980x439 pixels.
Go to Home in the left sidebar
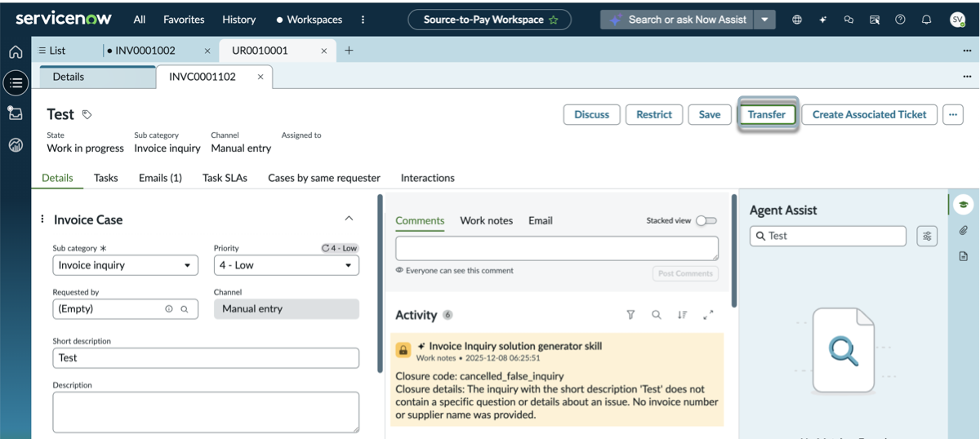point(16,52)
